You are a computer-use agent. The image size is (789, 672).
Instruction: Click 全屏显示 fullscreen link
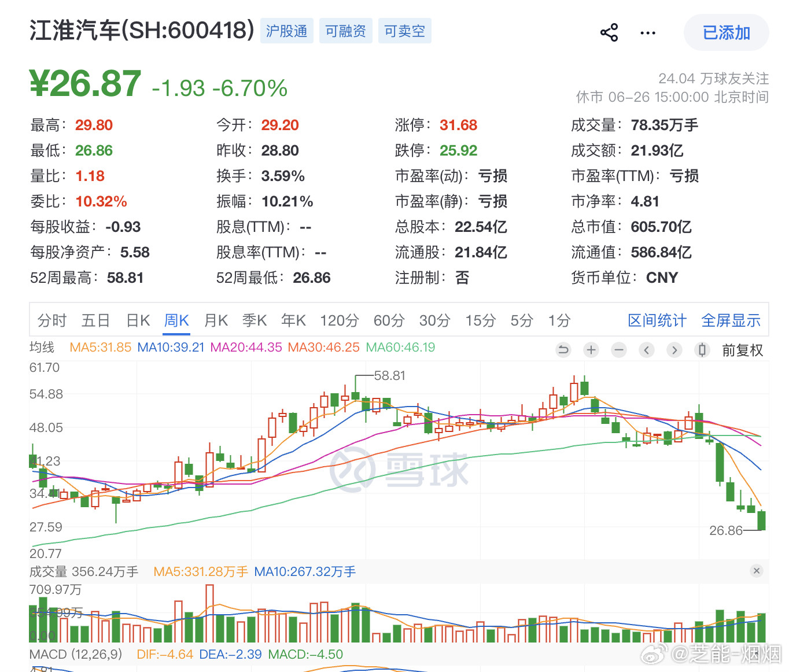point(731,320)
